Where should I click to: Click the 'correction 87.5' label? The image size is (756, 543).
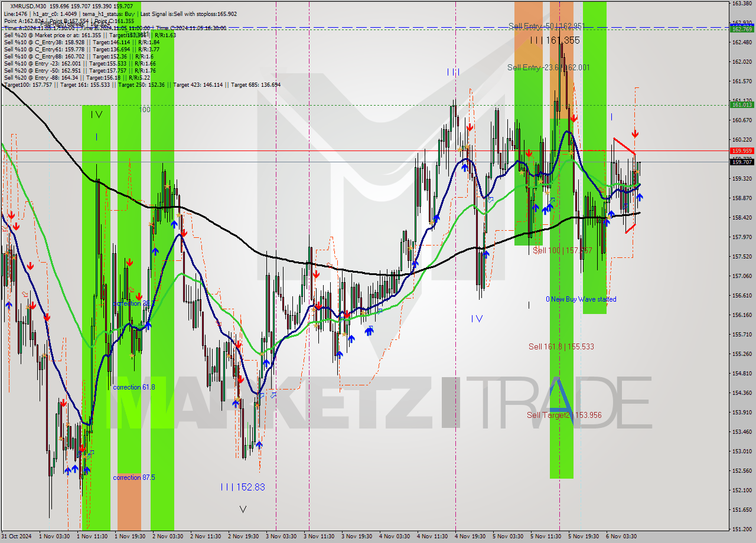134,477
